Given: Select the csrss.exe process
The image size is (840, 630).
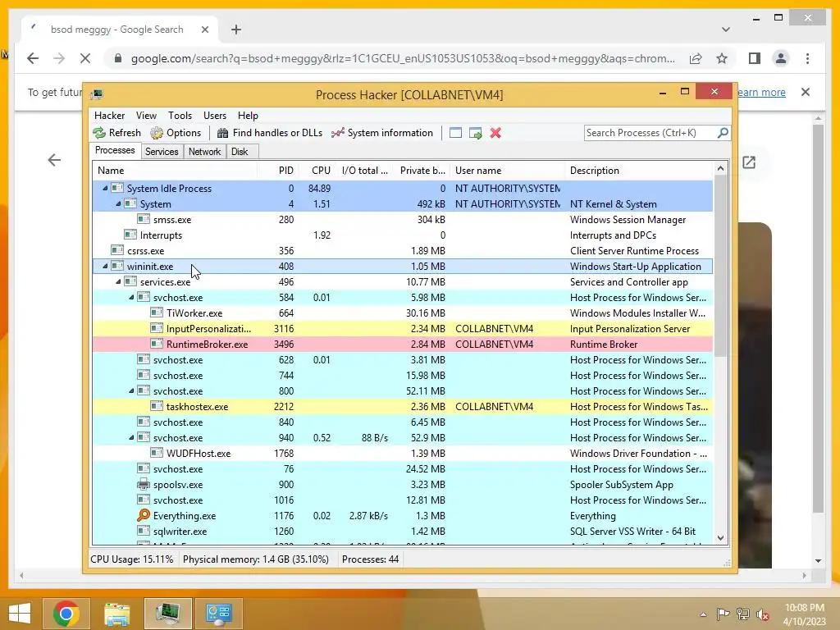Looking at the screenshot, I should (x=403, y=251).
